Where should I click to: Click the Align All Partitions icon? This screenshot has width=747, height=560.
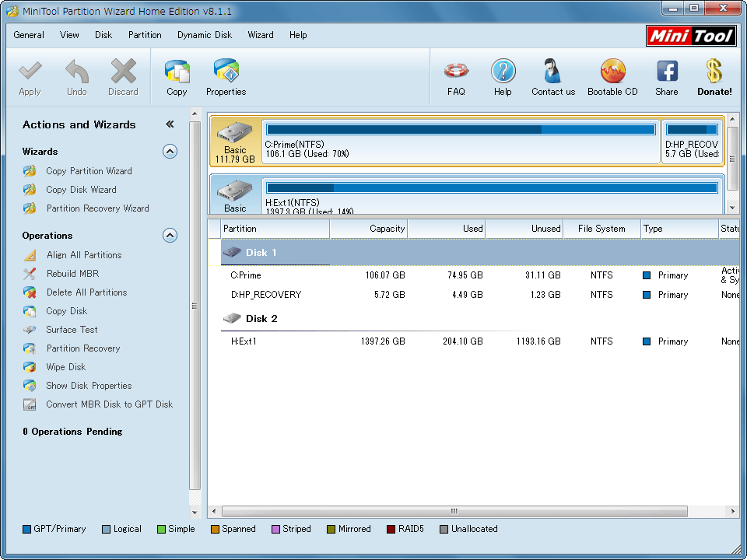[30, 255]
